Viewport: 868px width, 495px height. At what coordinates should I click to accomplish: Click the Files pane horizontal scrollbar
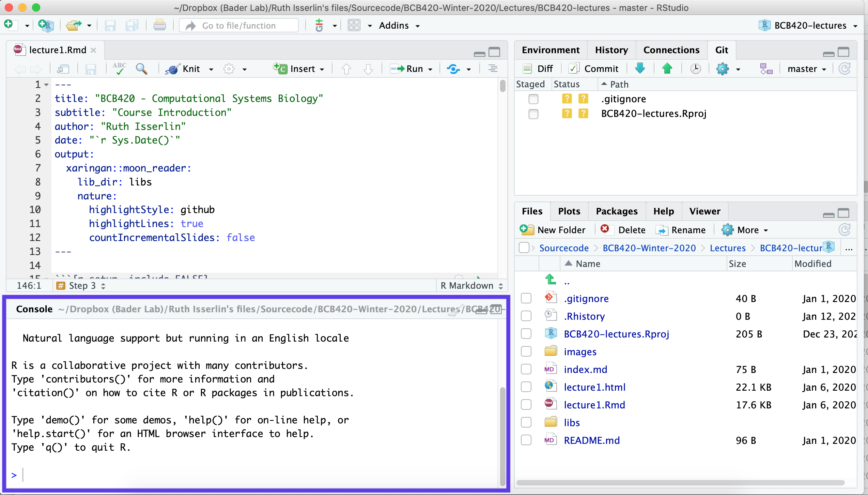(x=681, y=483)
